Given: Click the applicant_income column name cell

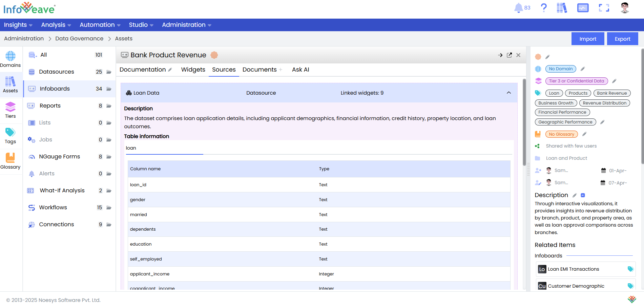Looking at the screenshot, I should pyautogui.click(x=150, y=274).
